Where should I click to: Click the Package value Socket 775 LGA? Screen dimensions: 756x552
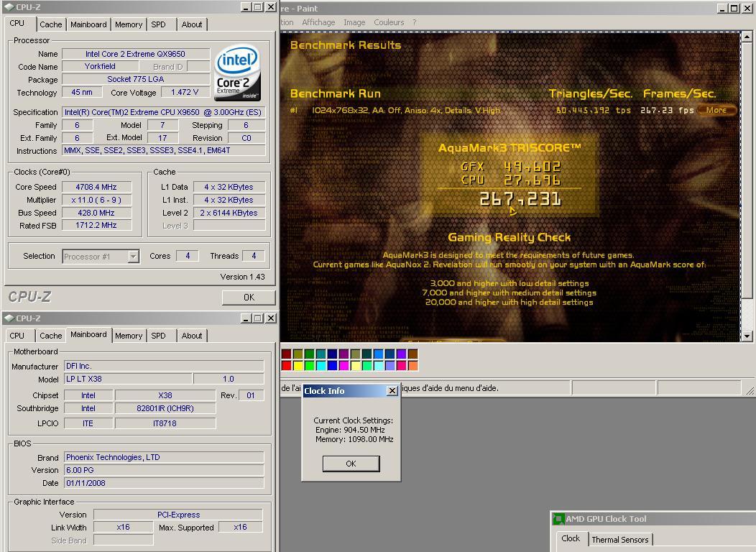tap(136, 79)
